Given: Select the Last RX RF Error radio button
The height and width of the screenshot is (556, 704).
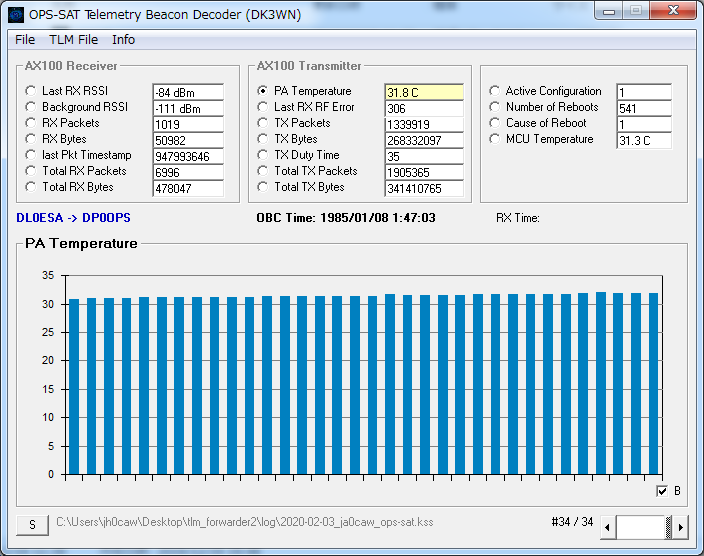Looking at the screenshot, I should [x=263, y=107].
